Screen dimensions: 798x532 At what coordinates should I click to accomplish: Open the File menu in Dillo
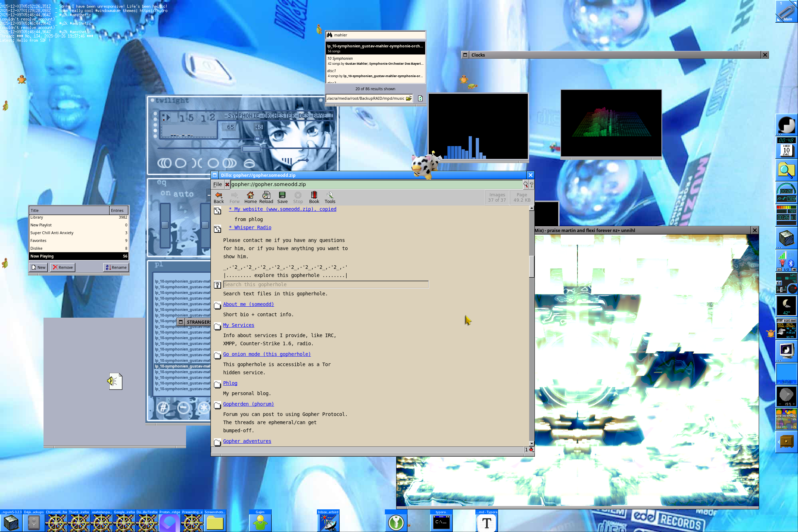click(218, 184)
